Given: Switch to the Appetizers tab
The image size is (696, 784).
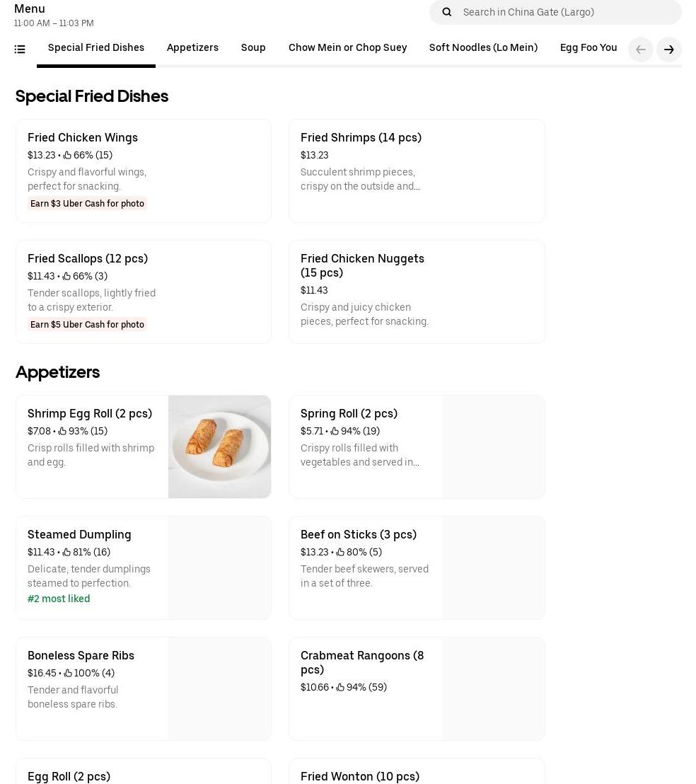Looking at the screenshot, I should (192, 48).
